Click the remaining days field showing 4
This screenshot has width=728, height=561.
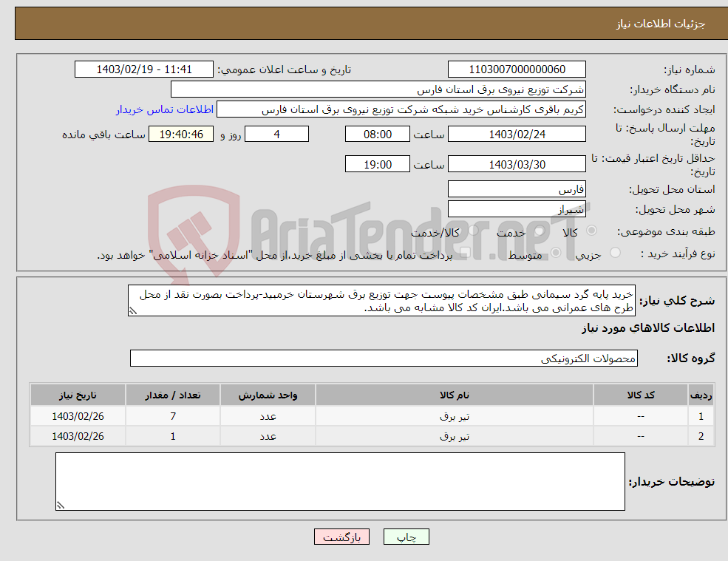pyautogui.click(x=276, y=135)
